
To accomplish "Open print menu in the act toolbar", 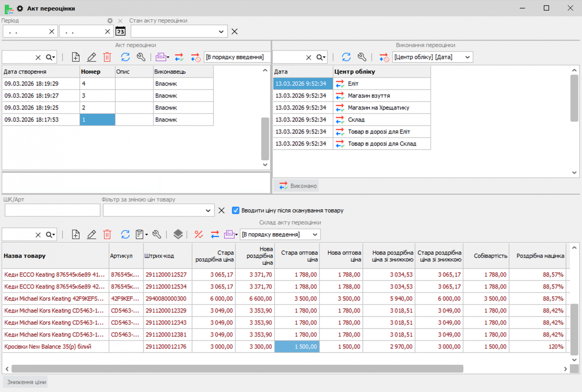I will point(162,57).
